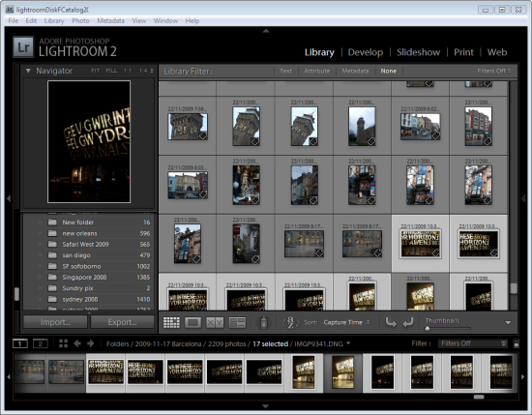Switch to the Develop module

(x=366, y=52)
